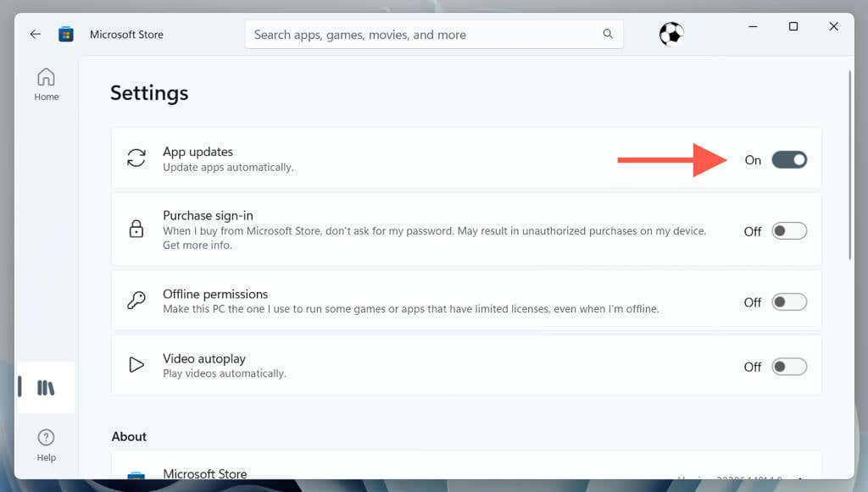Open the Get more info link

pos(197,245)
